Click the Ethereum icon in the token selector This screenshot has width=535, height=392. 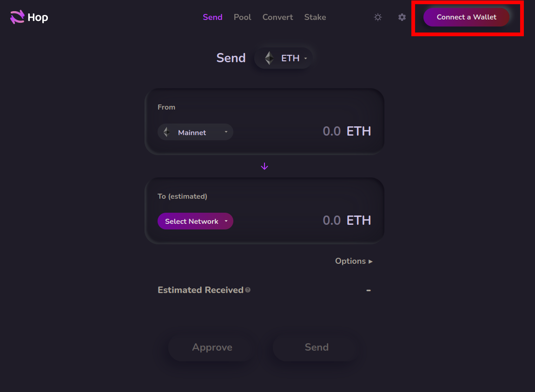coord(269,58)
